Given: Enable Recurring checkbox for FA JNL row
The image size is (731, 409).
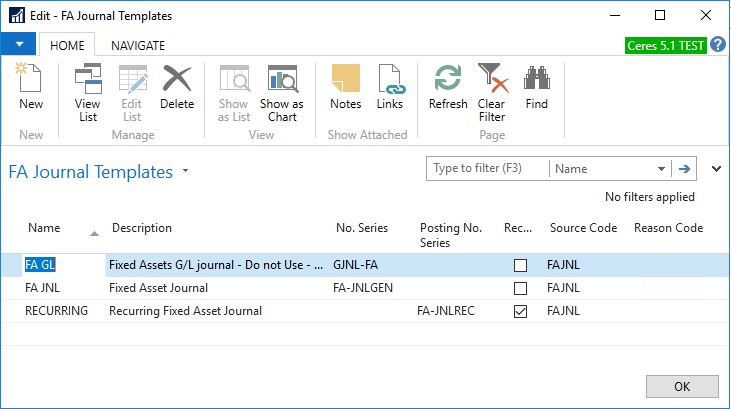Looking at the screenshot, I should tap(519, 288).
